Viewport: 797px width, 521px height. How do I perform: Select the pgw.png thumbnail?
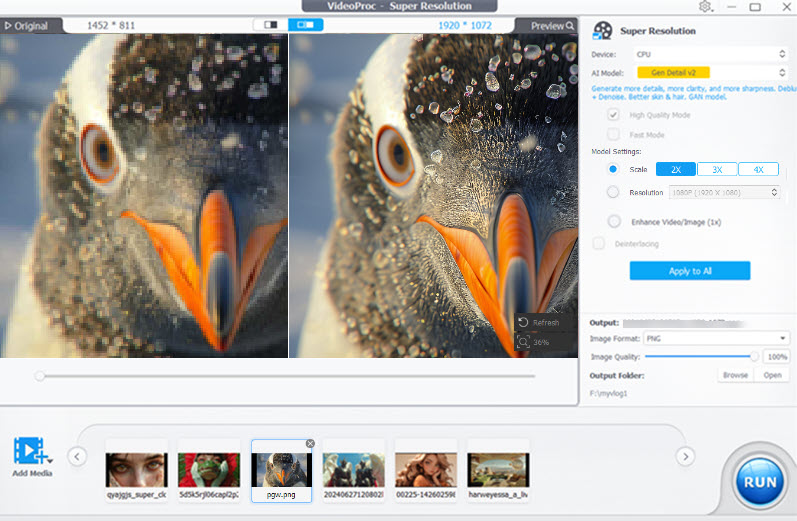(x=281, y=471)
